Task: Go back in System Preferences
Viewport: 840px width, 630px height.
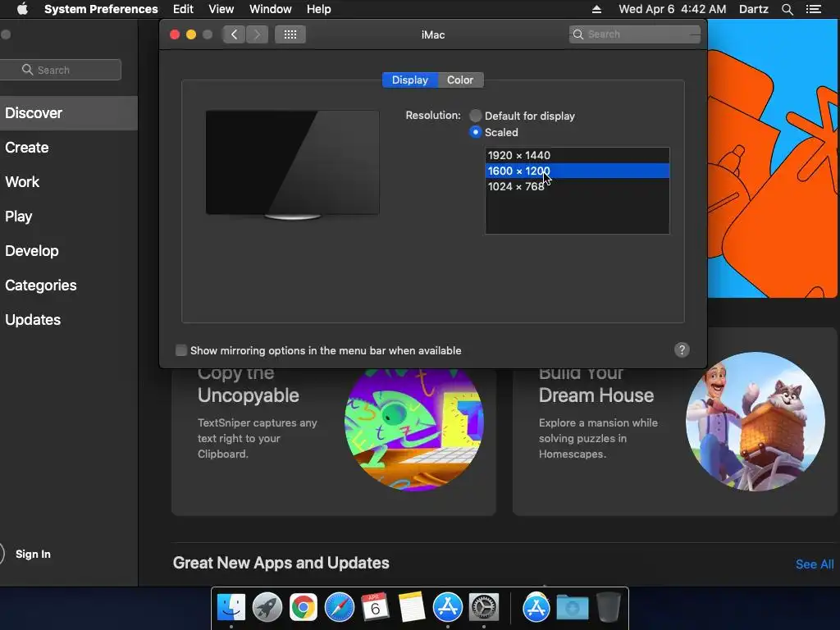Action: [x=234, y=34]
